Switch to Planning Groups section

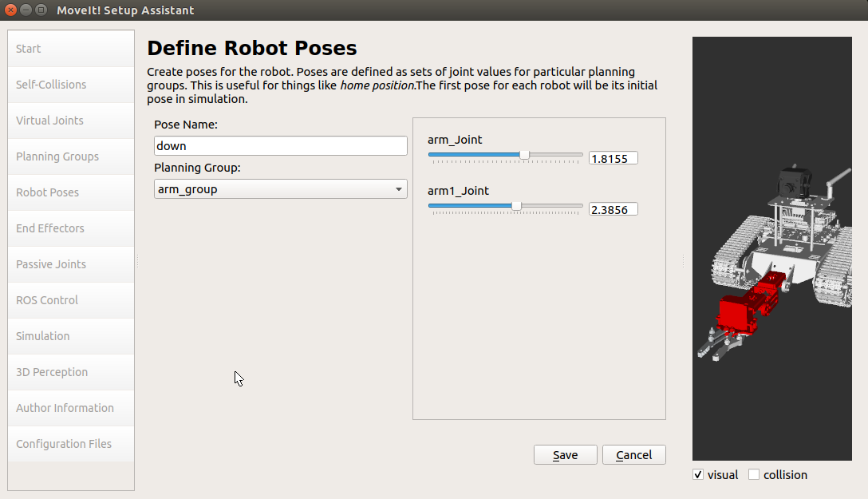[x=71, y=156]
